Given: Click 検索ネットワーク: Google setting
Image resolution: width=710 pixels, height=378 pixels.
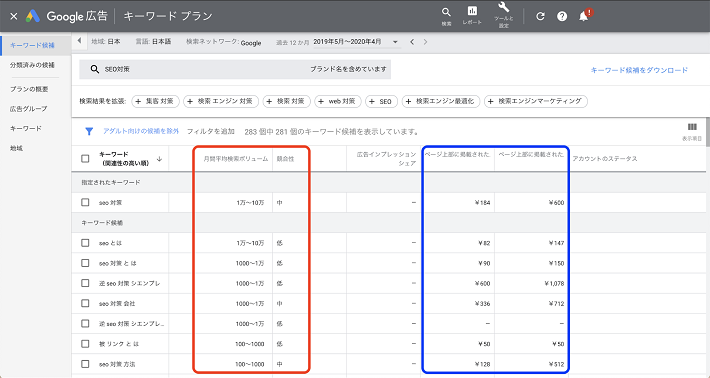Looking at the screenshot, I should click(x=224, y=42).
